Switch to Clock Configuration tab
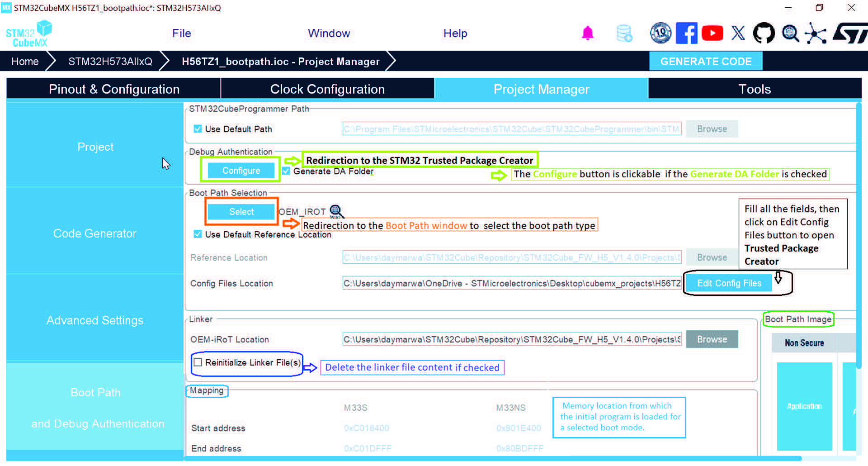 (327, 89)
